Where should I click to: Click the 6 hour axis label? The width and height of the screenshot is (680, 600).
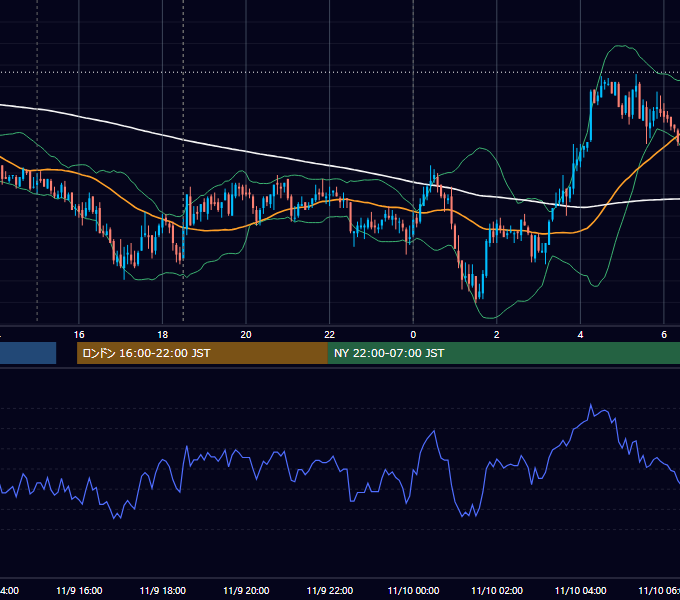coord(664,334)
